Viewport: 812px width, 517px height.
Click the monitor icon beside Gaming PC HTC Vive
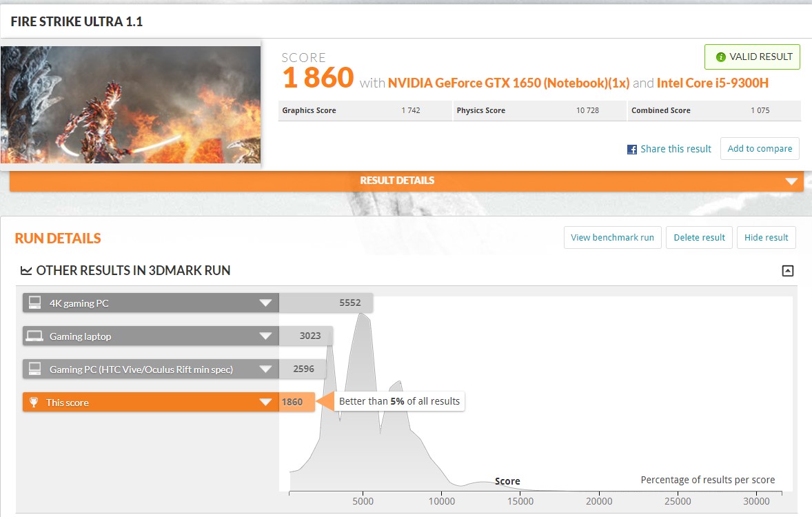(34, 369)
